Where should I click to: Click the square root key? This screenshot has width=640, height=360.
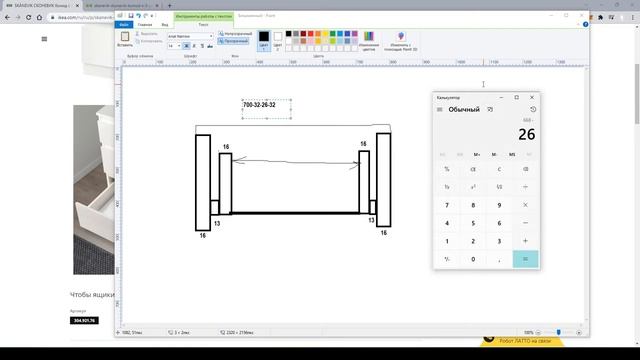click(499, 187)
